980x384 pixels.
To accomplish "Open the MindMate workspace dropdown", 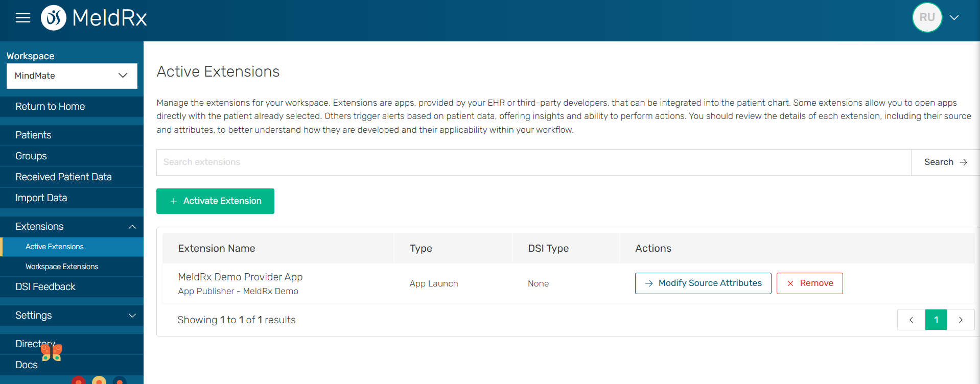I will click(x=72, y=76).
